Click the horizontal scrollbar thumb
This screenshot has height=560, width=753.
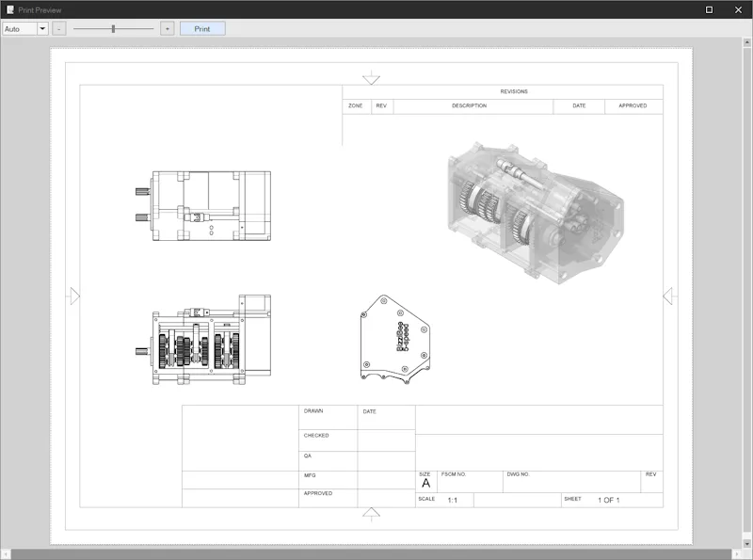click(371, 554)
